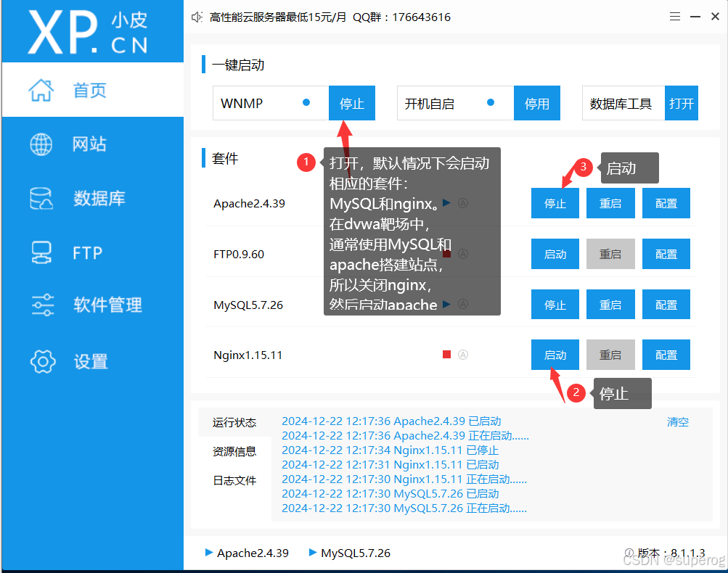Click the FTP0.9.60 suite name
728x573 pixels.
click(239, 255)
